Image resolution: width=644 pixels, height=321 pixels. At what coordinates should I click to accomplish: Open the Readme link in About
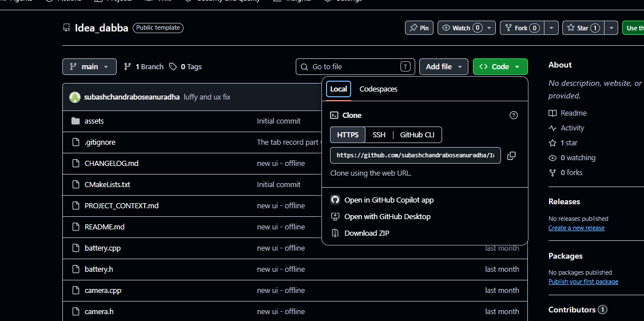[567, 113]
